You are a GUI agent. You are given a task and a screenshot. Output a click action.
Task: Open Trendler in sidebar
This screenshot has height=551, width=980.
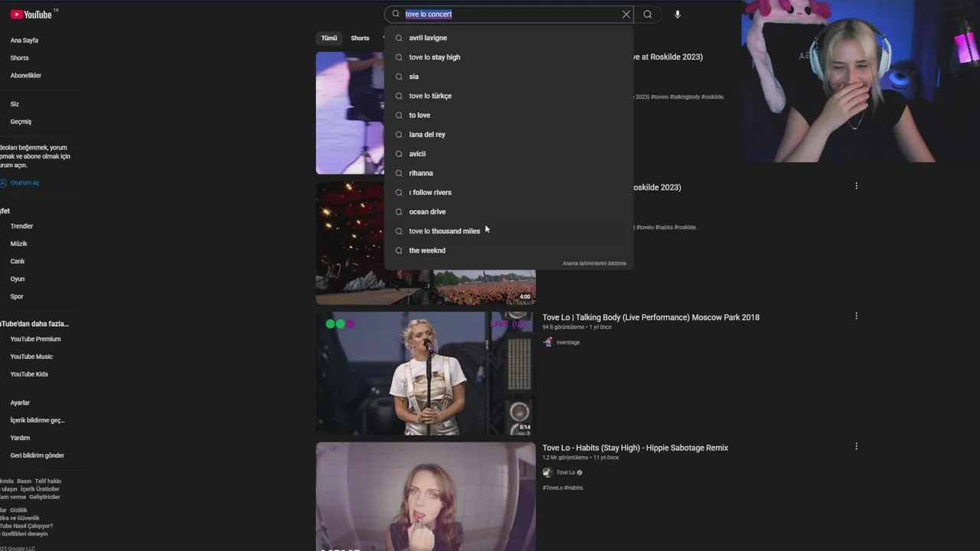click(21, 227)
